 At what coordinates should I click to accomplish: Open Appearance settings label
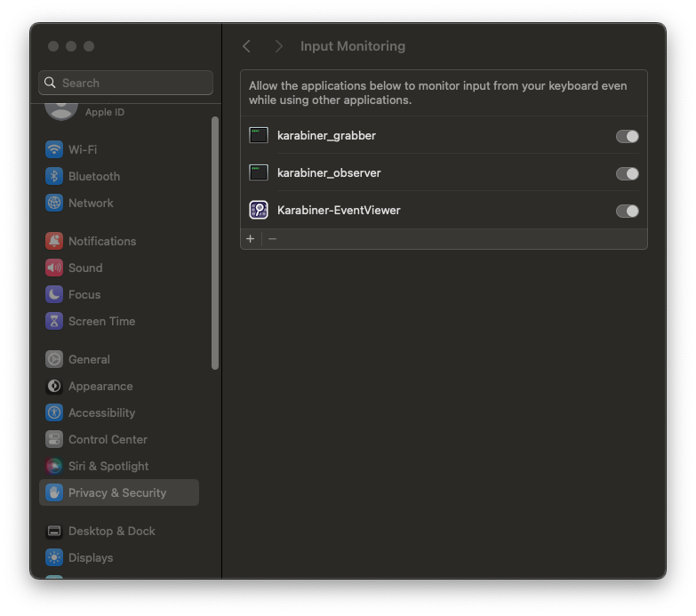point(100,386)
